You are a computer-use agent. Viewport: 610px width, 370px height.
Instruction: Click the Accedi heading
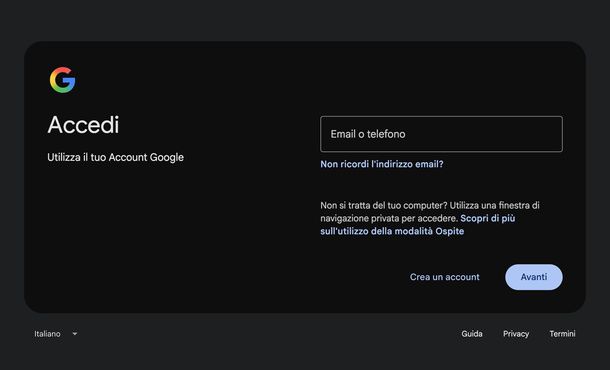pyautogui.click(x=83, y=125)
